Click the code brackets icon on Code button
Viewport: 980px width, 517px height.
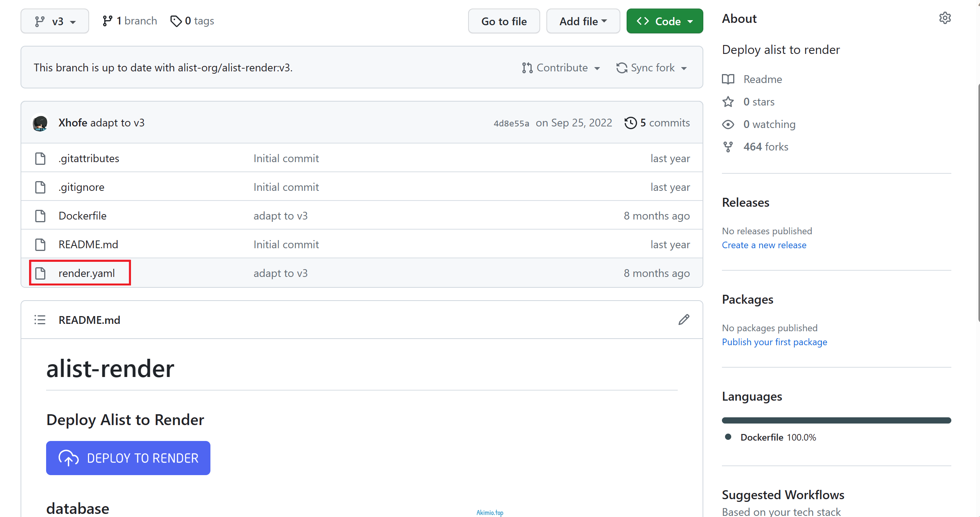click(643, 21)
